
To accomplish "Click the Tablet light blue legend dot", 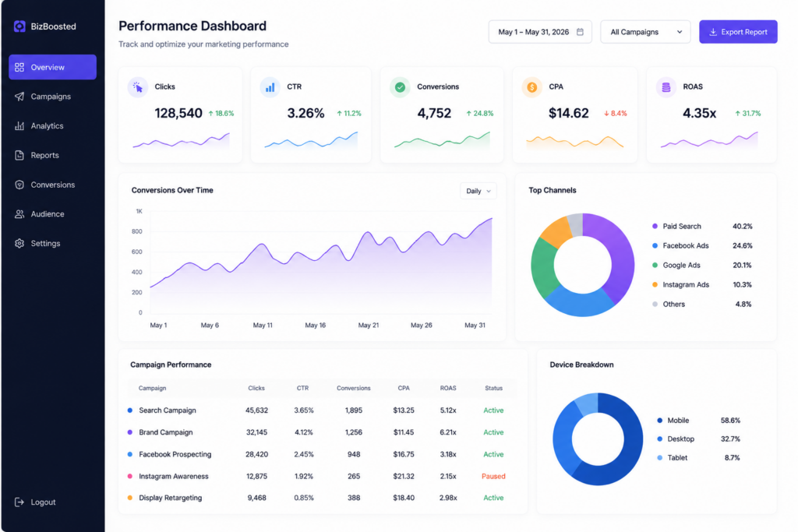I will click(x=659, y=458).
